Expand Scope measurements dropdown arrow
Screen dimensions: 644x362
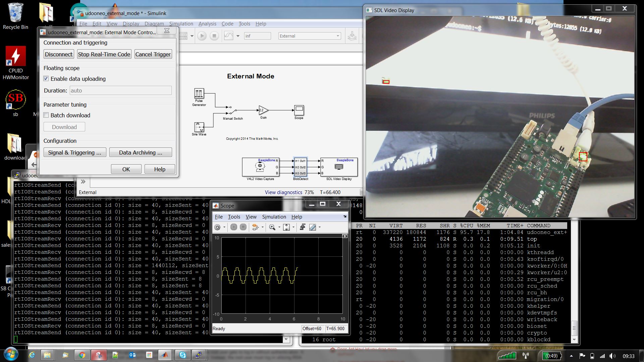320,227
